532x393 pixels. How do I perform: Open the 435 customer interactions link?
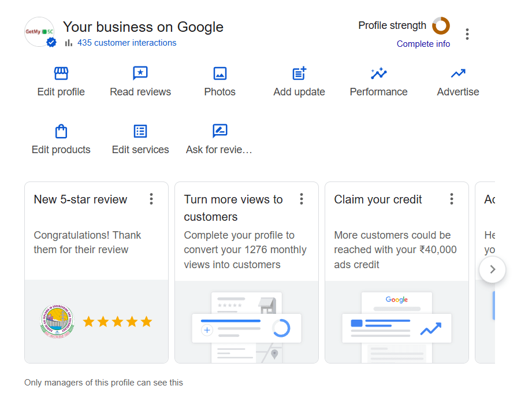127,43
